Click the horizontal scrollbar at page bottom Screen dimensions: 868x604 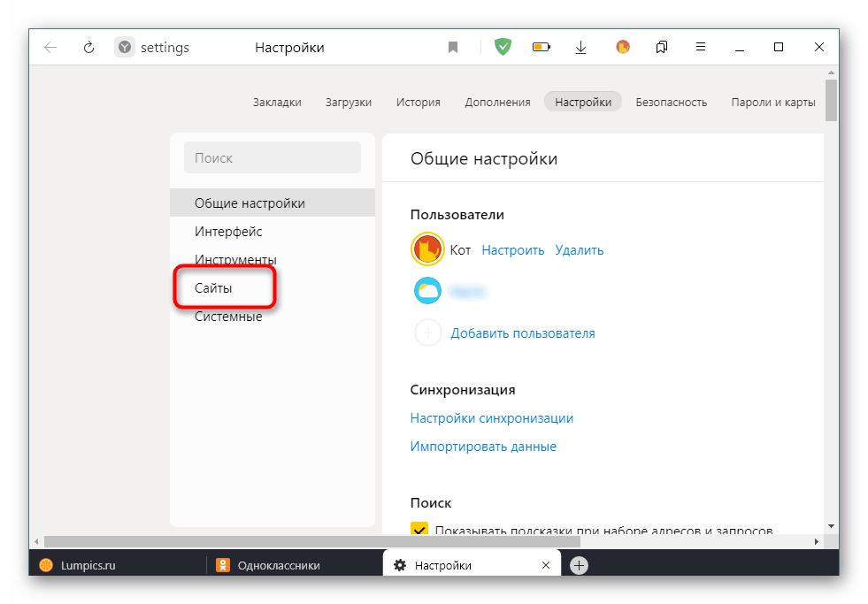pos(354,540)
